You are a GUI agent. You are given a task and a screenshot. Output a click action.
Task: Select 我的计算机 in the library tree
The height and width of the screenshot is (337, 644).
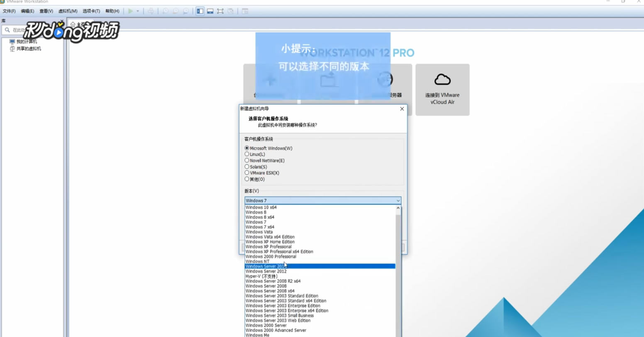tap(27, 42)
